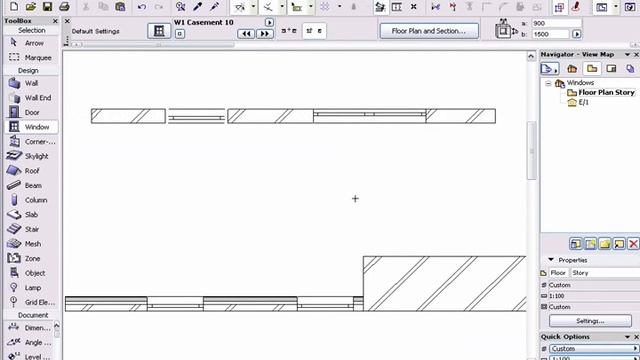Screen dimensions: 640x360
Task: Pick the Lamp tool
Action: (31, 288)
